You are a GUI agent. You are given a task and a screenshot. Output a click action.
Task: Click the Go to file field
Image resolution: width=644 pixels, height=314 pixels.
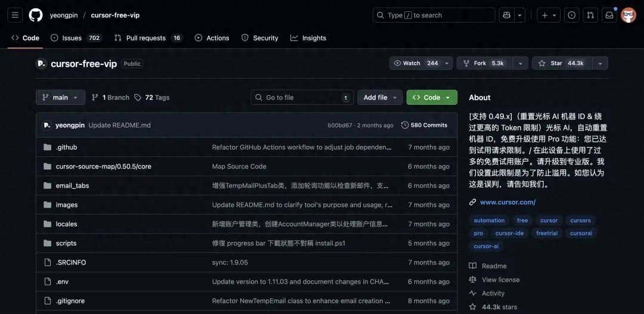click(x=302, y=97)
